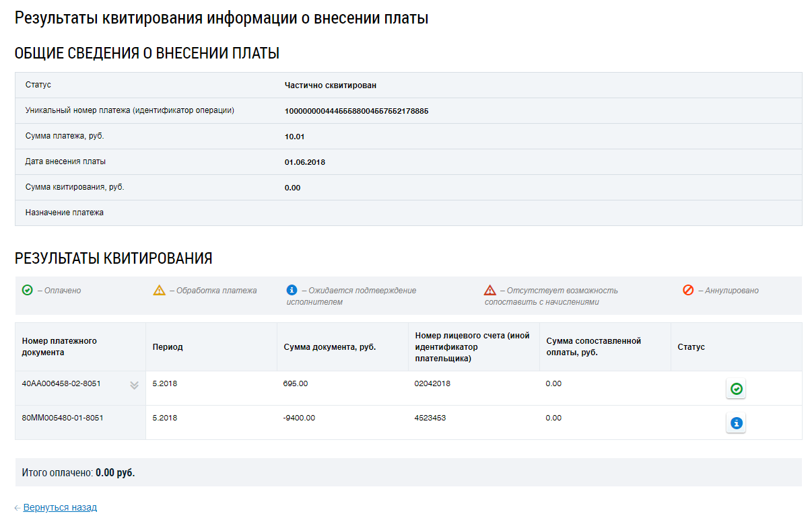Click the green checkmark legend icon for Оплачено

(x=28, y=291)
